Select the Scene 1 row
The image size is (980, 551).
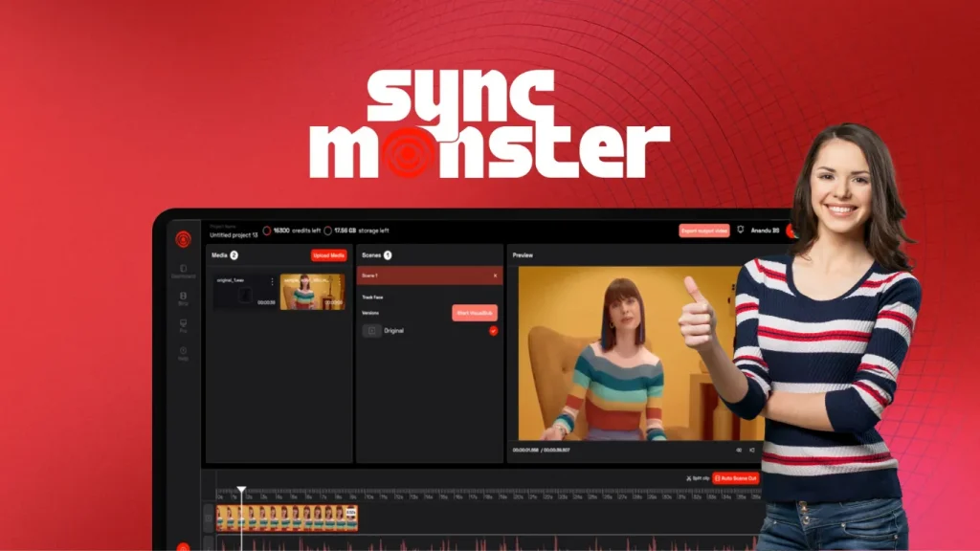pos(430,275)
